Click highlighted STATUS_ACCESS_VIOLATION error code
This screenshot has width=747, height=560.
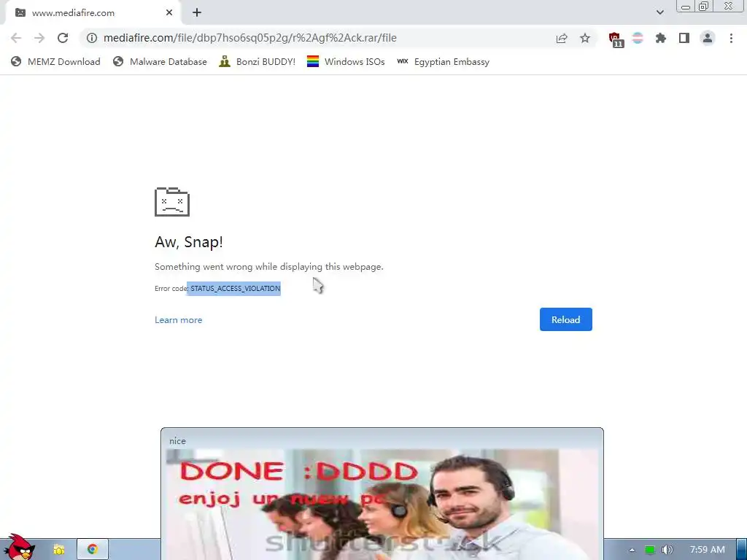235,289
